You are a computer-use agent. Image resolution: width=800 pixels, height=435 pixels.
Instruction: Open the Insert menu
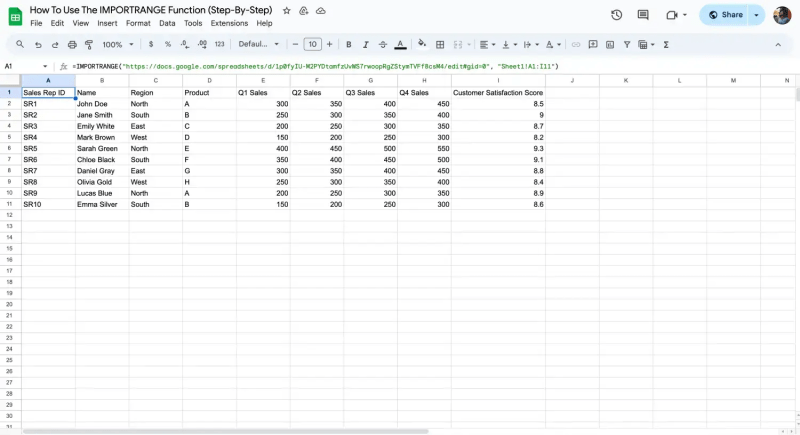coord(107,23)
